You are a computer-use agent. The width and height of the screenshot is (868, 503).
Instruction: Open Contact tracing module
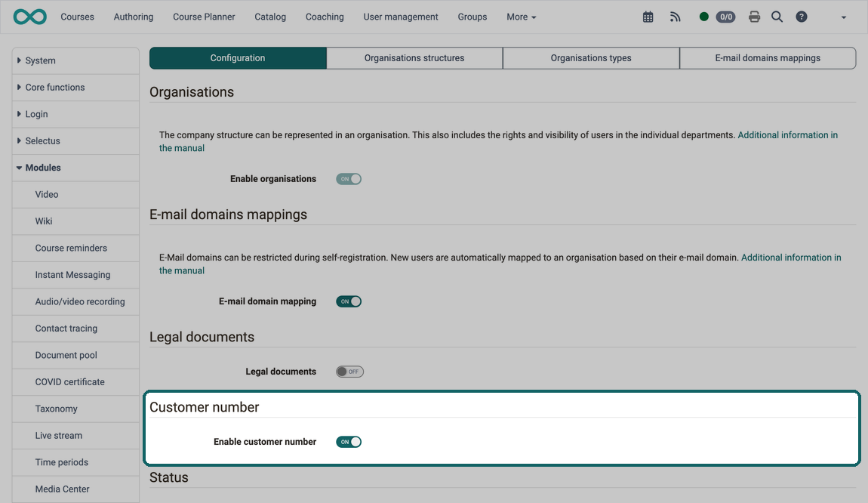point(75,329)
